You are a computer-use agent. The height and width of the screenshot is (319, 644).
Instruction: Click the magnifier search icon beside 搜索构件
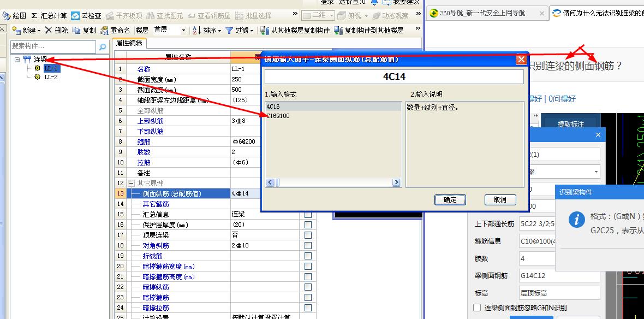click(102, 47)
